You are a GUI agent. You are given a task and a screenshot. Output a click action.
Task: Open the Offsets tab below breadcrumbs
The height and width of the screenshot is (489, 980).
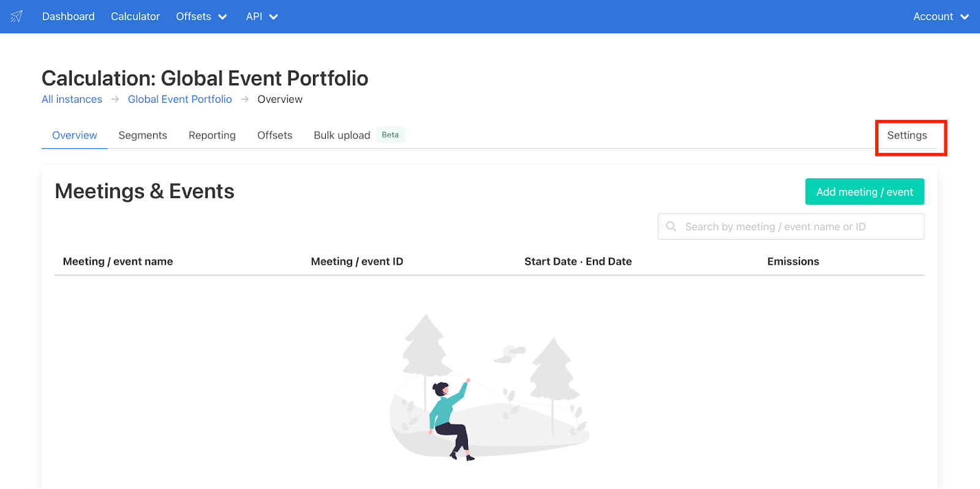[x=274, y=135]
